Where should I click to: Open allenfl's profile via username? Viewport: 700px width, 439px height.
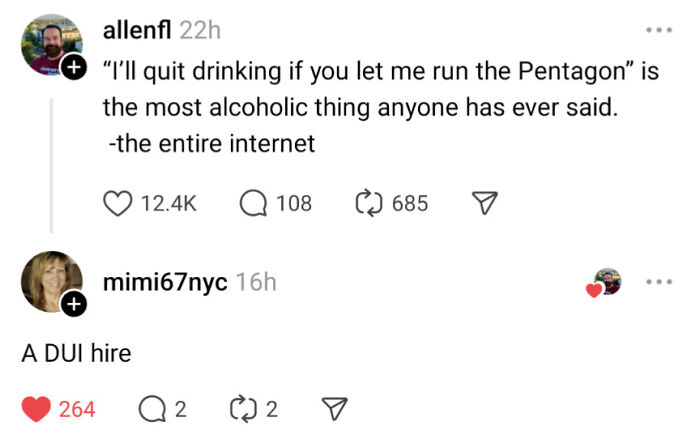click(x=137, y=31)
